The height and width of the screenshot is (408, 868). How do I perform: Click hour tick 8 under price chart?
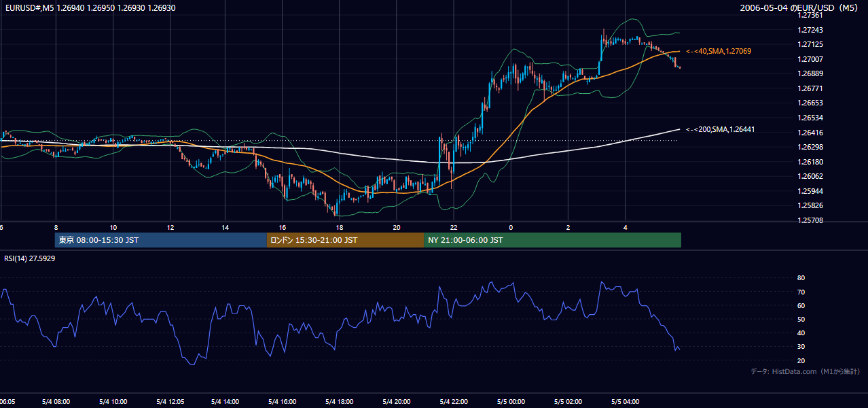click(56, 228)
